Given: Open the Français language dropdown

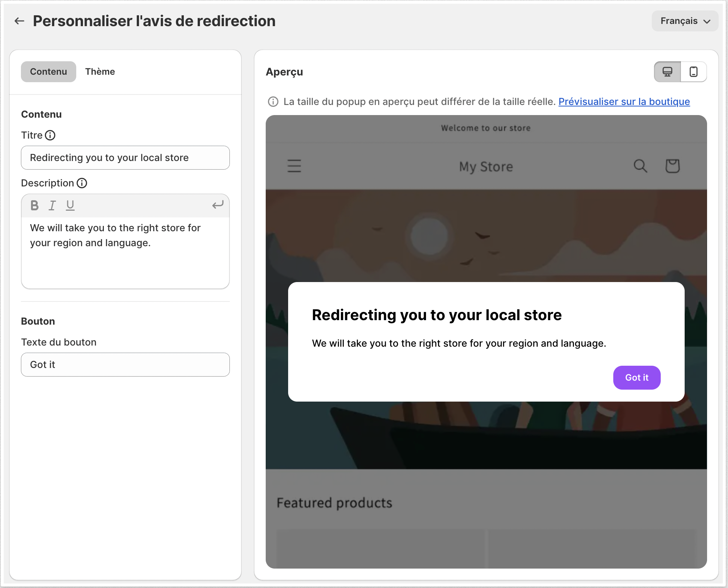Looking at the screenshot, I should tap(685, 21).
